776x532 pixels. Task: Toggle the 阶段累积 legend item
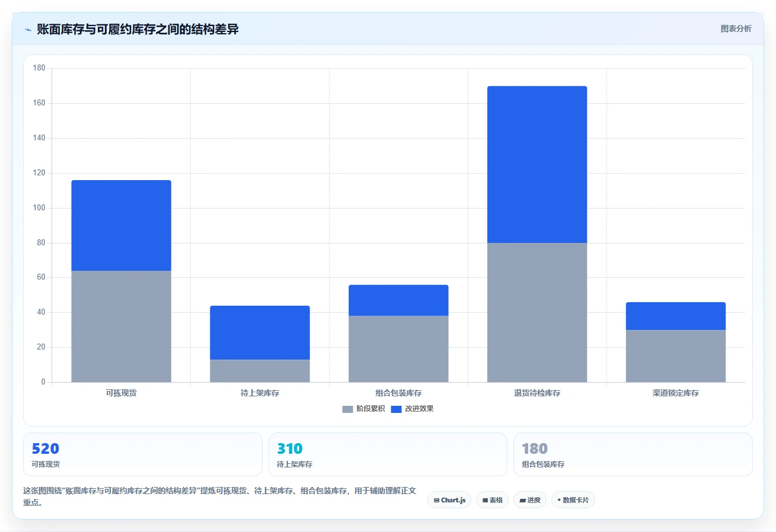point(363,409)
